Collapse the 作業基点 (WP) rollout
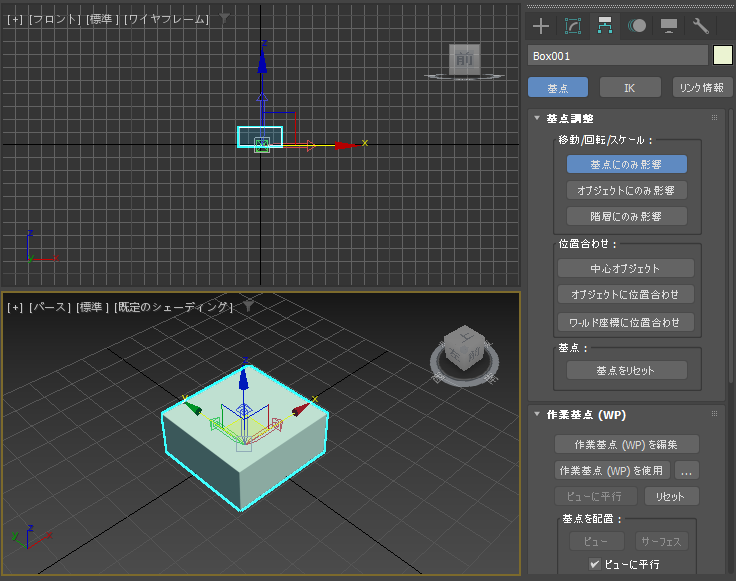The width and height of the screenshot is (736, 581). [537, 414]
